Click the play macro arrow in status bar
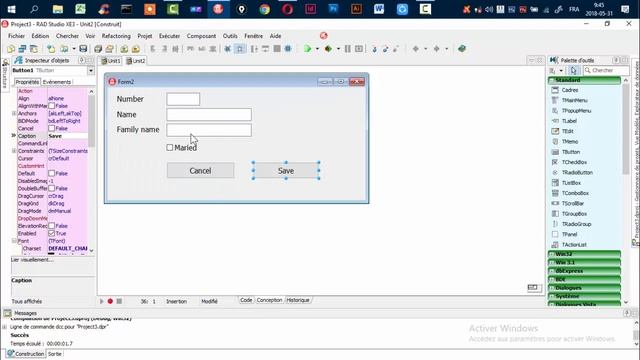The width and height of the screenshot is (640, 360). pos(102,301)
